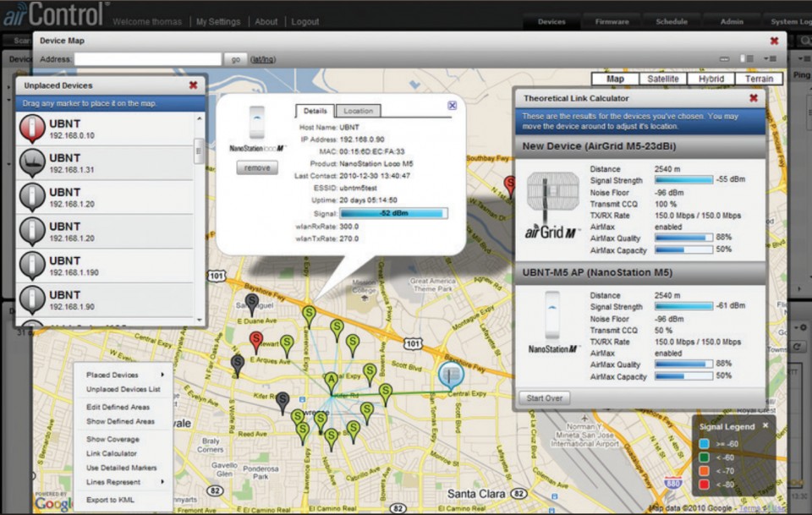Select the router icon for UBNT 192.168.1.31
The height and width of the screenshot is (515, 812).
coord(32,162)
